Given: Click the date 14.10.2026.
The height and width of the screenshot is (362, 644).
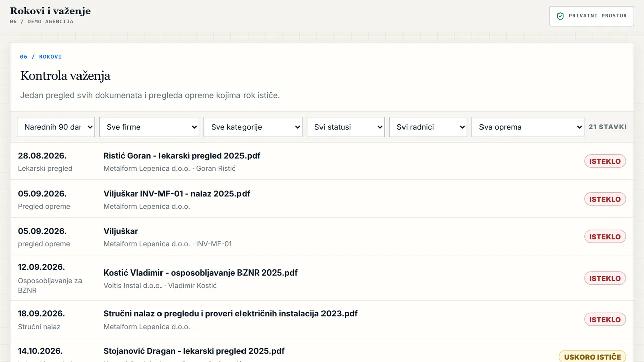Looking at the screenshot, I should click(40, 351).
